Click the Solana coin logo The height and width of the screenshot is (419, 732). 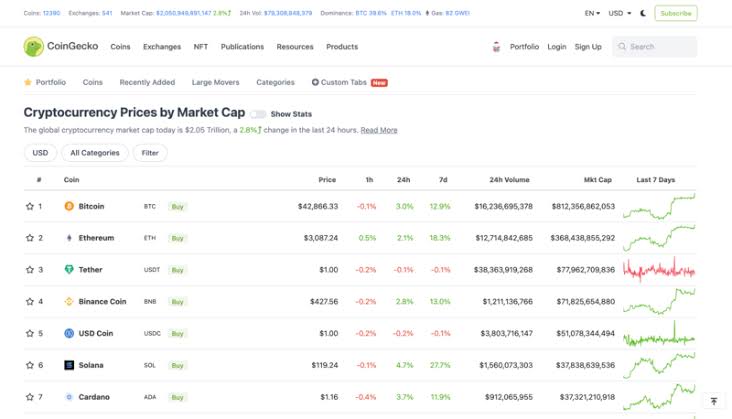pyautogui.click(x=69, y=365)
